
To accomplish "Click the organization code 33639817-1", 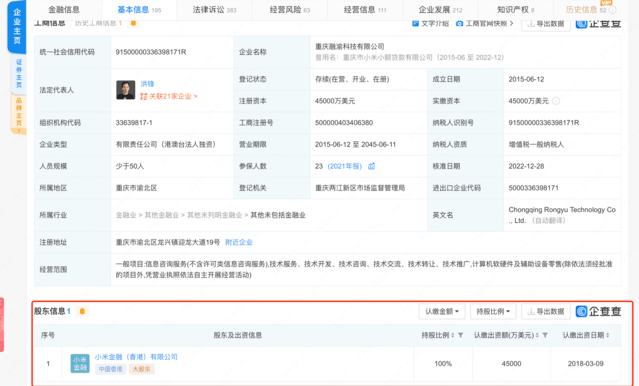I will [x=134, y=123].
